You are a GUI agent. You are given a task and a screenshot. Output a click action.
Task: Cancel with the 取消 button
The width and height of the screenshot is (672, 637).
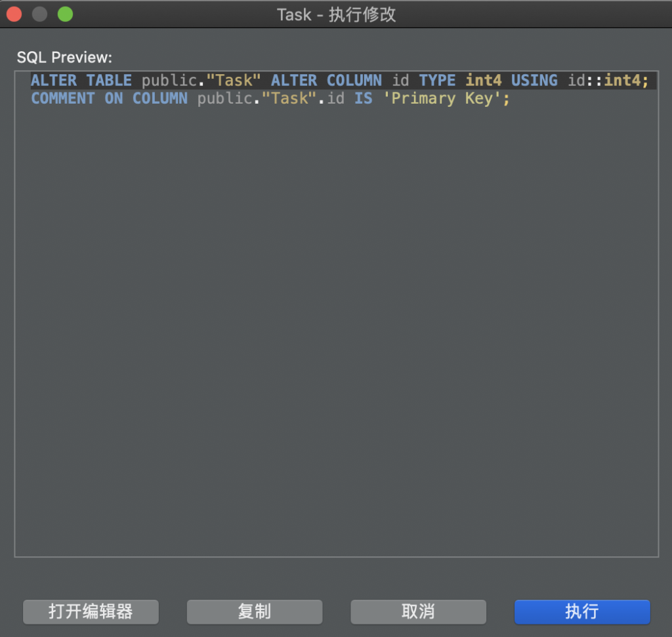418,611
